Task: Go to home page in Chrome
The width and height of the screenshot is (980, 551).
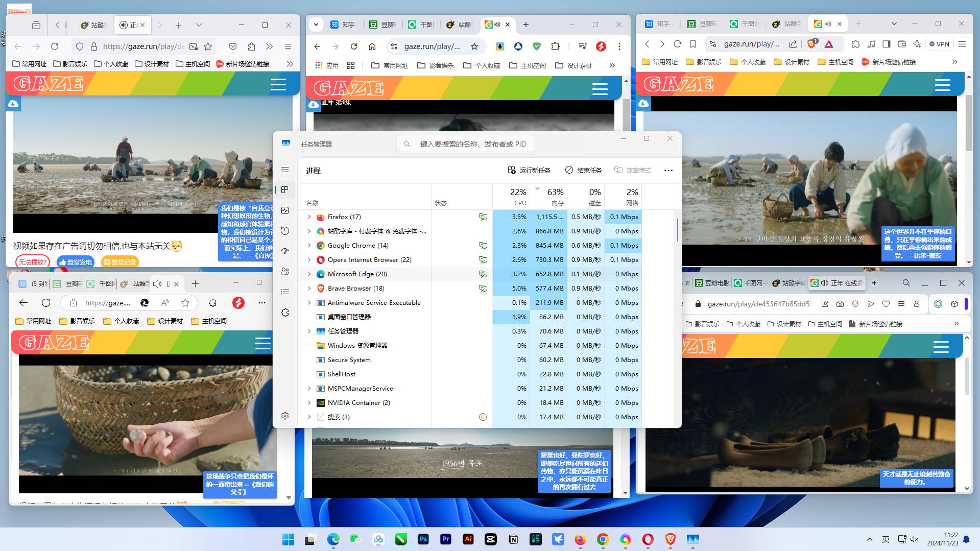Action: (372, 46)
